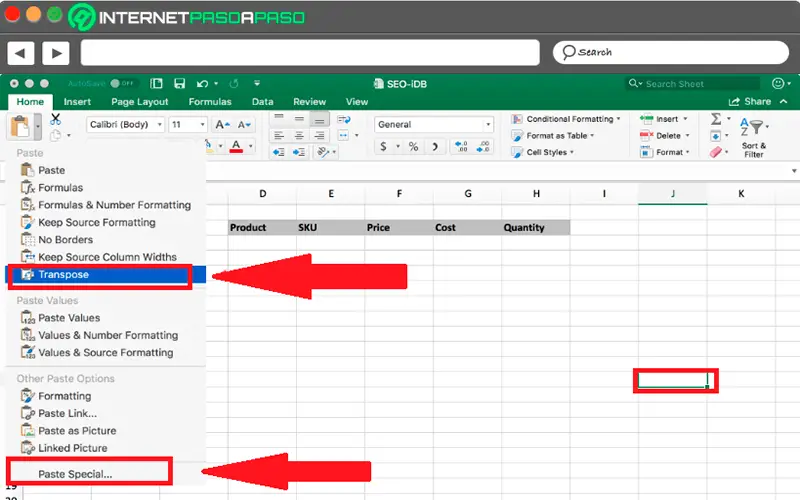Select Keep Source Formatting paste option
800x500 pixels.
97,222
